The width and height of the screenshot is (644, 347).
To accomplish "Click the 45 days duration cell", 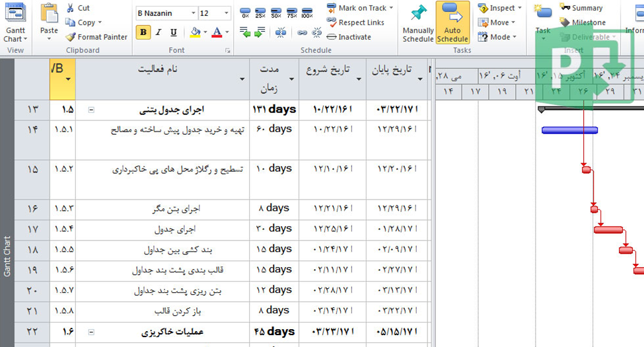I will click(x=274, y=332).
